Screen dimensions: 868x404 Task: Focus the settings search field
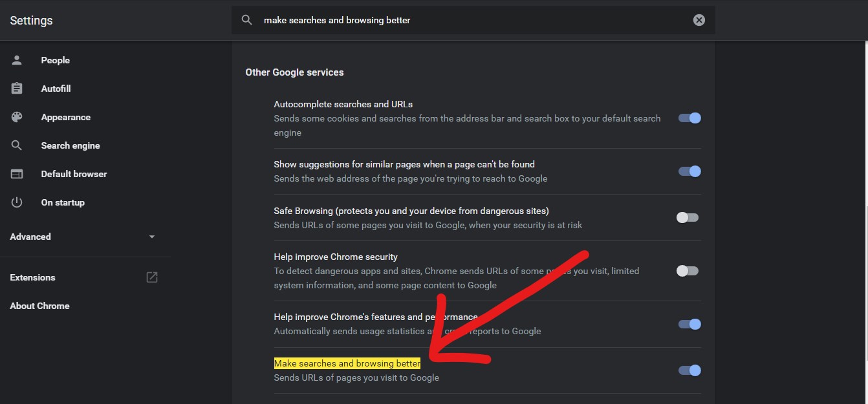pos(473,20)
